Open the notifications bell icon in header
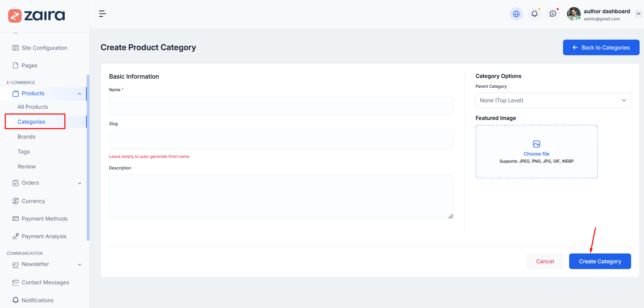Image resolution: width=644 pixels, height=308 pixels. coord(535,14)
